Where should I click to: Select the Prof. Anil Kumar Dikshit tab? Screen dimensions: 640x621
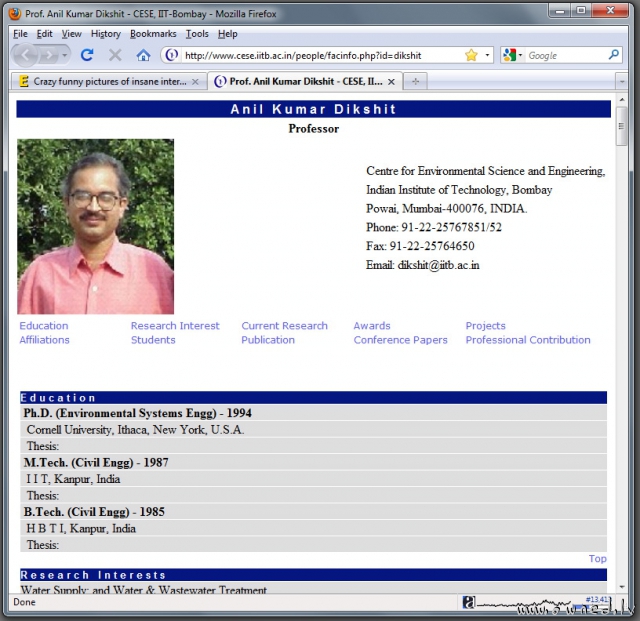click(306, 81)
